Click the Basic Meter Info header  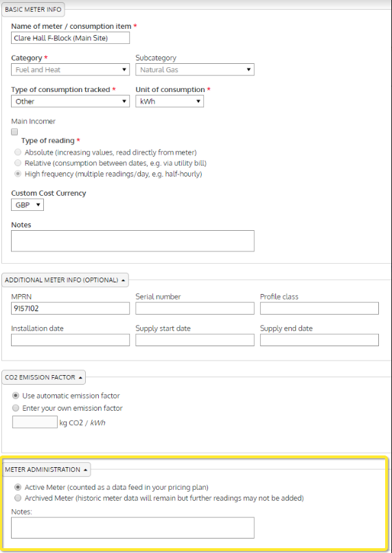tap(33, 10)
